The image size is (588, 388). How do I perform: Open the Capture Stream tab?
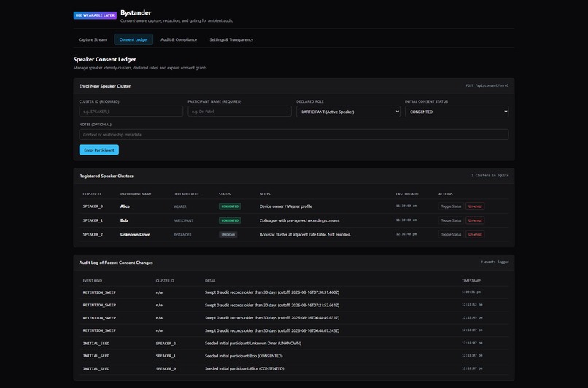(93, 39)
